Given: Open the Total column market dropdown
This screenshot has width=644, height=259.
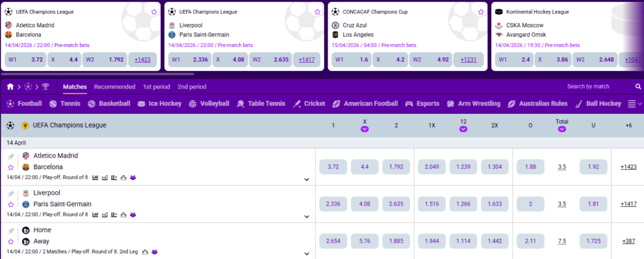Looking at the screenshot, I should click(562, 129).
